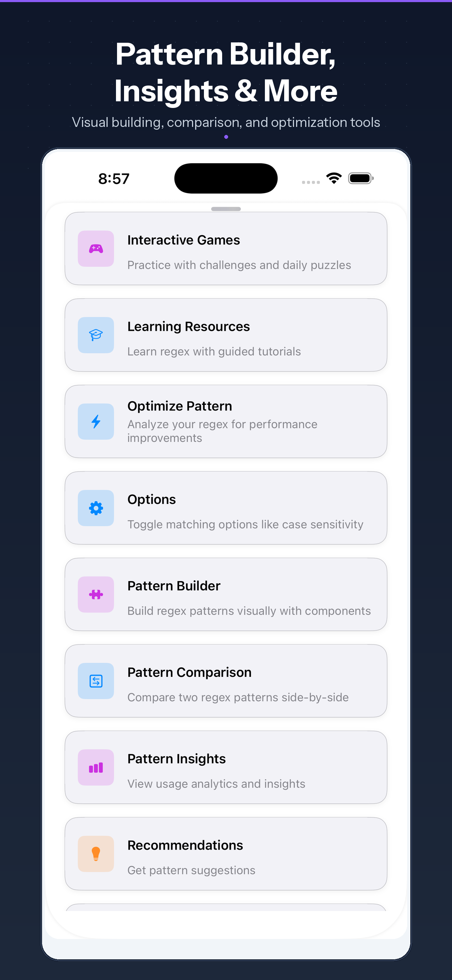
Task: Click the Pattern Insights bar chart icon
Action: 96,767
